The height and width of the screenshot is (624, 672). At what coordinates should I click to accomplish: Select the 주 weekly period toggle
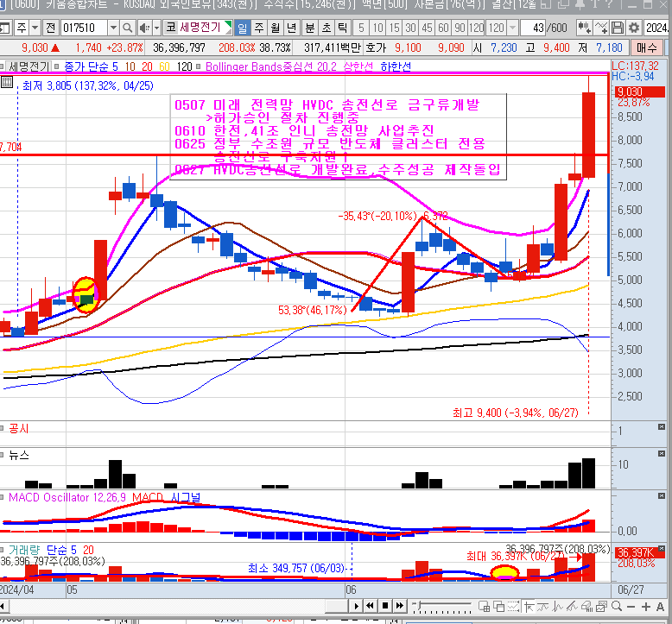259,28
